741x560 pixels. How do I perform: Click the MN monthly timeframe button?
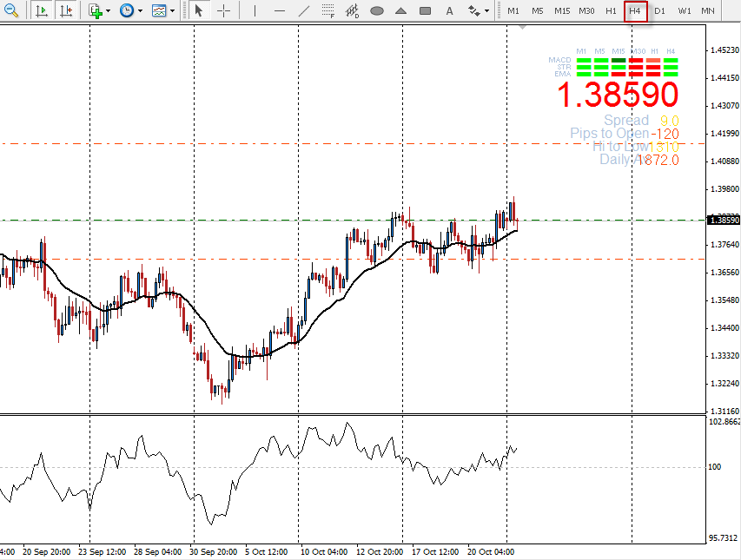click(708, 11)
